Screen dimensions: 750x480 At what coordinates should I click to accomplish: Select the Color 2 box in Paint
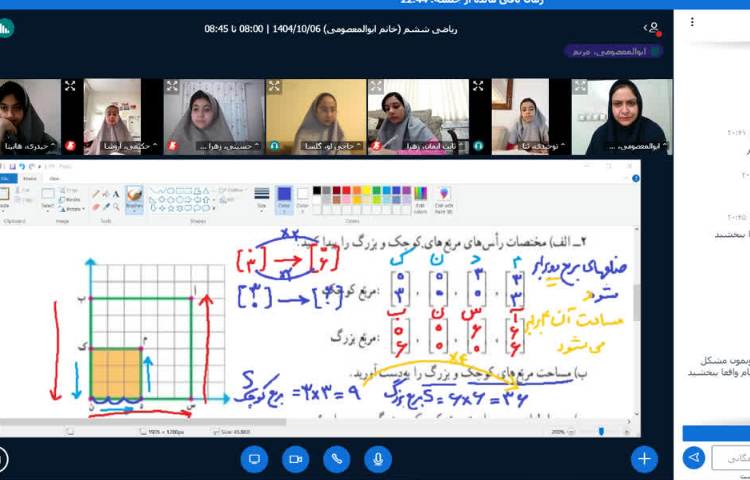point(300,196)
